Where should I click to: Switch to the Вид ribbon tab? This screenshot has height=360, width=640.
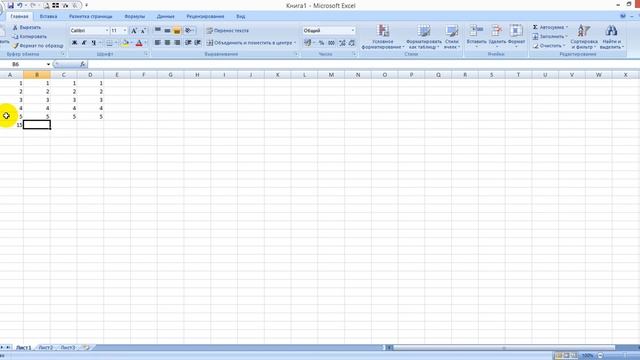(241, 16)
